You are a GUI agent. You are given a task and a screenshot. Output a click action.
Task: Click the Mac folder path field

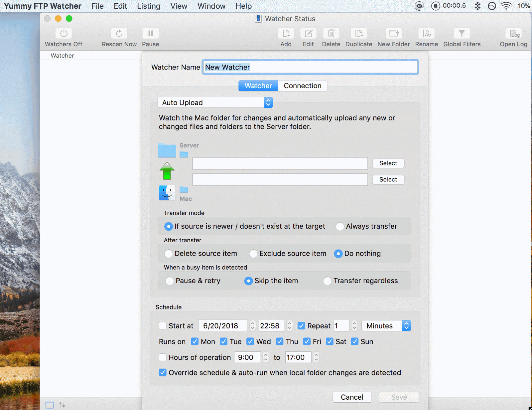(x=280, y=180)
